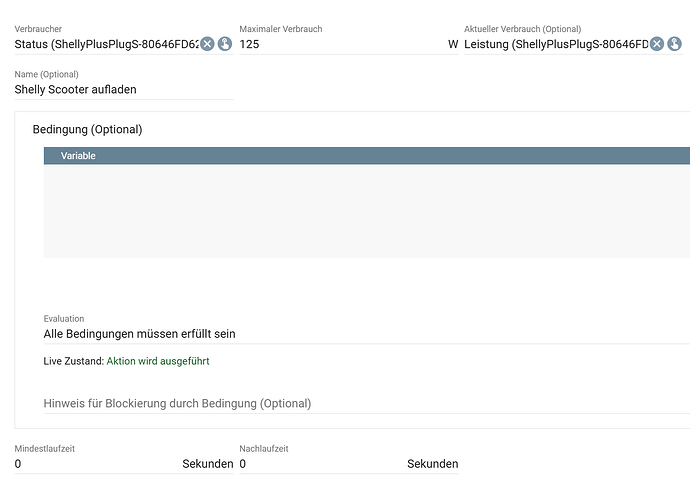The height and width of the screenshot is (477, 690).
Task: Click Sekunden label next to Nachlaufzeit
Action: tap(432, 464)
